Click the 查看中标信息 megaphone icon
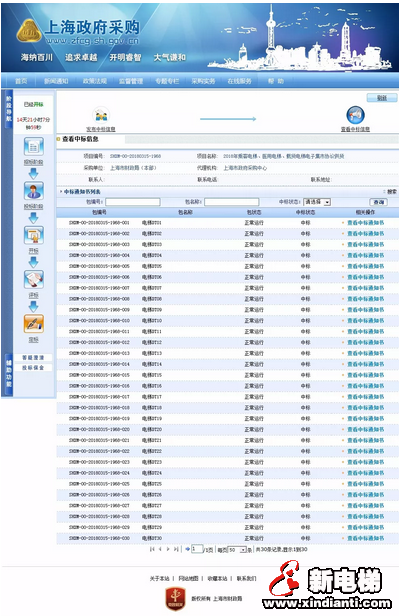The width and height of the screenshot is (400, 616). (355, 115)
